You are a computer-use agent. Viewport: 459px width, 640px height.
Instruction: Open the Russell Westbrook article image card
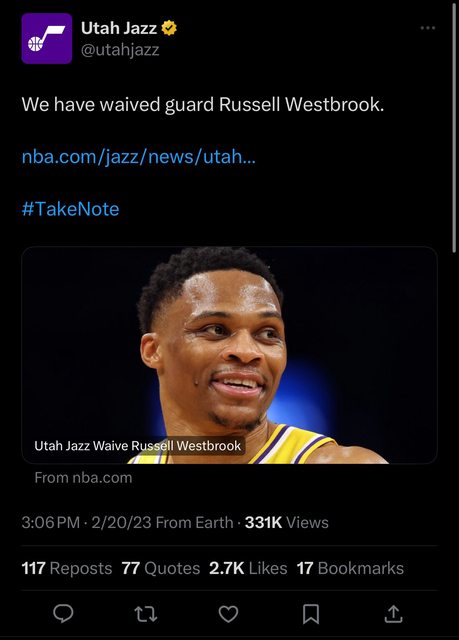[229, 355]
